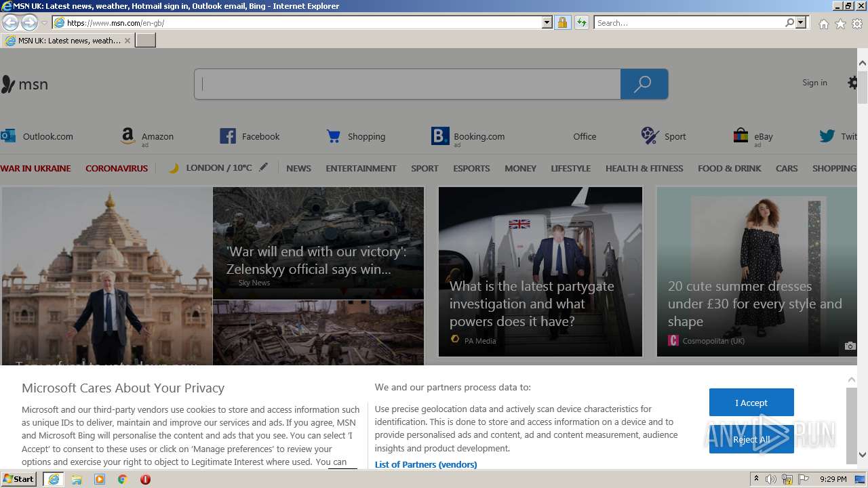Expand the address bar URL dropdown
The image size is (868, 488).
(547, 22)
